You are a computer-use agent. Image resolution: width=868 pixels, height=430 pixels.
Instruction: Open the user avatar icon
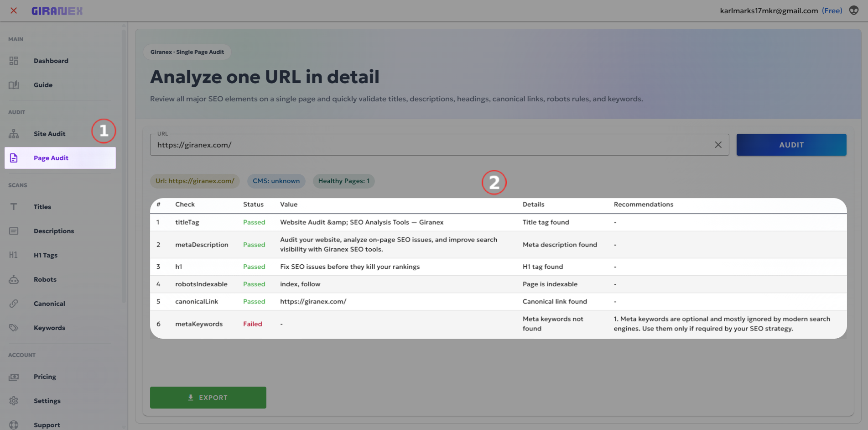(x=854, y=10)
